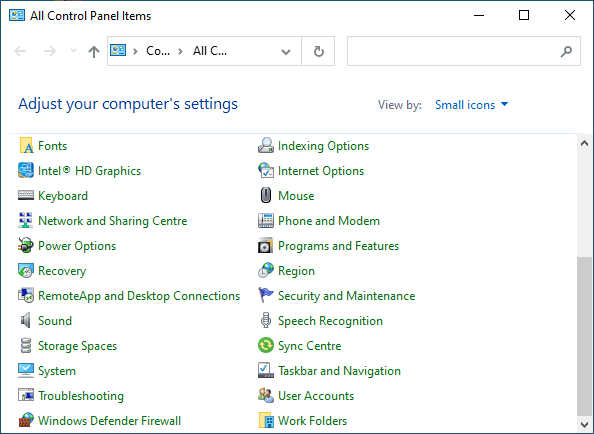594x434 pixels.
Task: Open the Fonts icon
Action: 26,146
